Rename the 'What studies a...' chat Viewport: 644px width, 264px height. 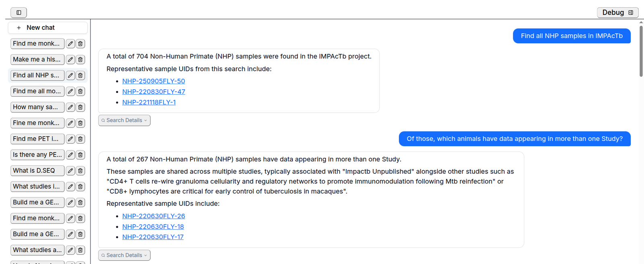tap(70, 250)
